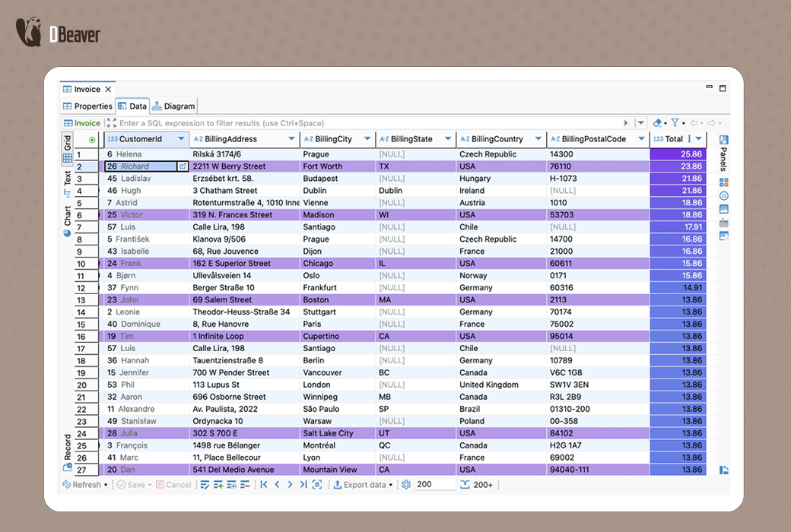Click the Delete row icon

244,485
